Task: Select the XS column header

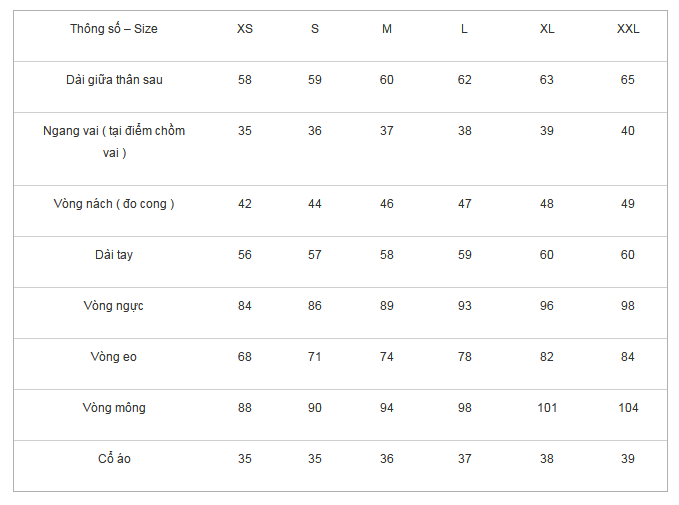Action: coord(245,29)
